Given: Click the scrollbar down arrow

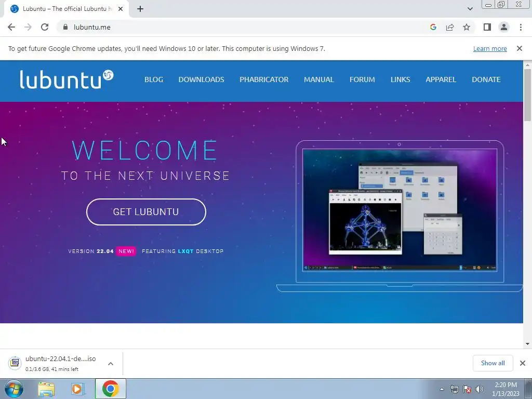Looking at the screenshot, I should click(527, 344).
